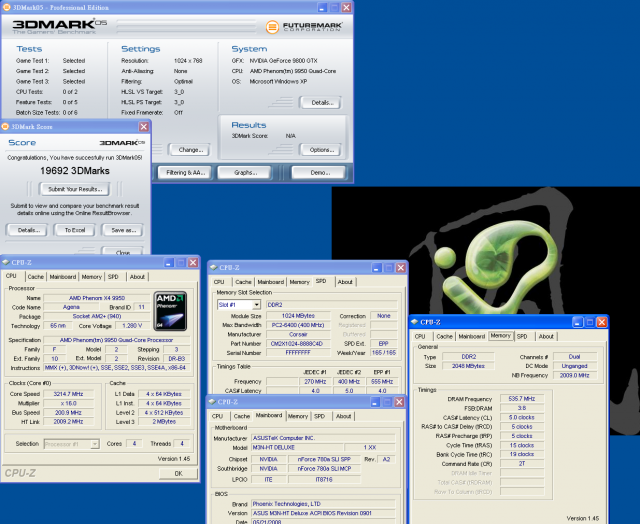Click the CPU-Z icon in the Memory window title
This screenshot has height=524, width=640.
point(415,322)
